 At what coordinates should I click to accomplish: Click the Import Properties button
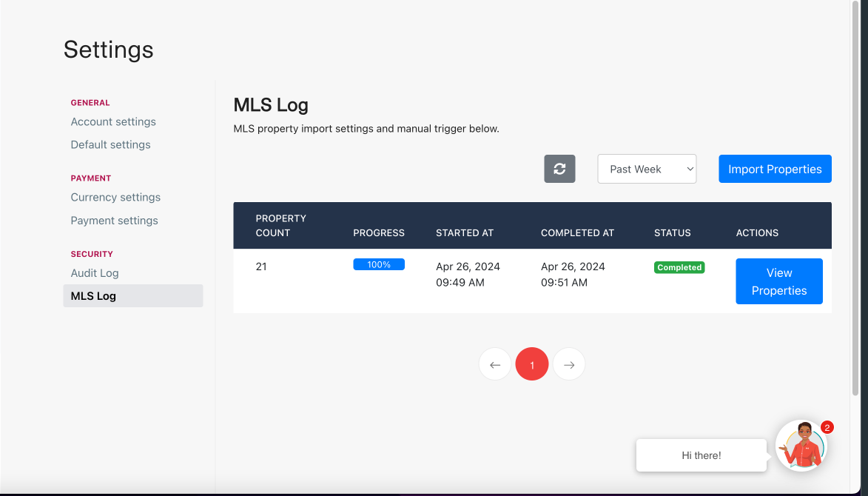pos(775,169)
